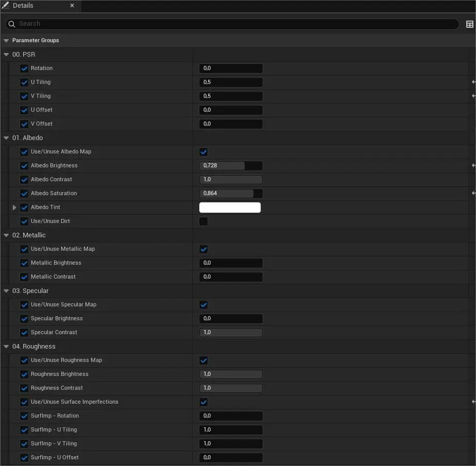Uncheck the Use/Unuse Metallic Map value
Screen dimensions: 476x466
(203, 249)
